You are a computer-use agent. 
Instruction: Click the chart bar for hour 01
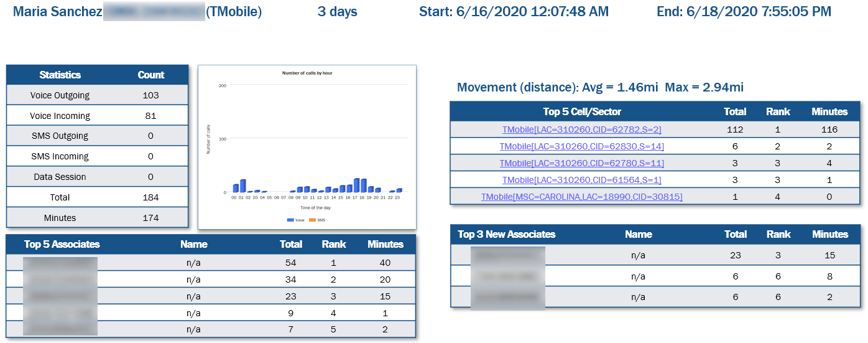[x=242, y=186]
